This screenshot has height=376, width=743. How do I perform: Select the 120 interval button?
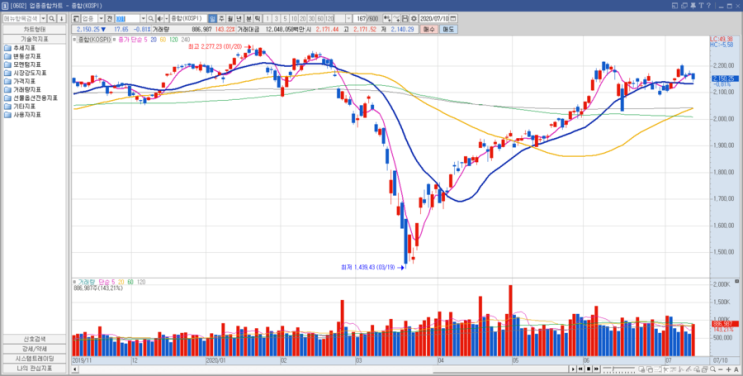[x=329, y=18]
